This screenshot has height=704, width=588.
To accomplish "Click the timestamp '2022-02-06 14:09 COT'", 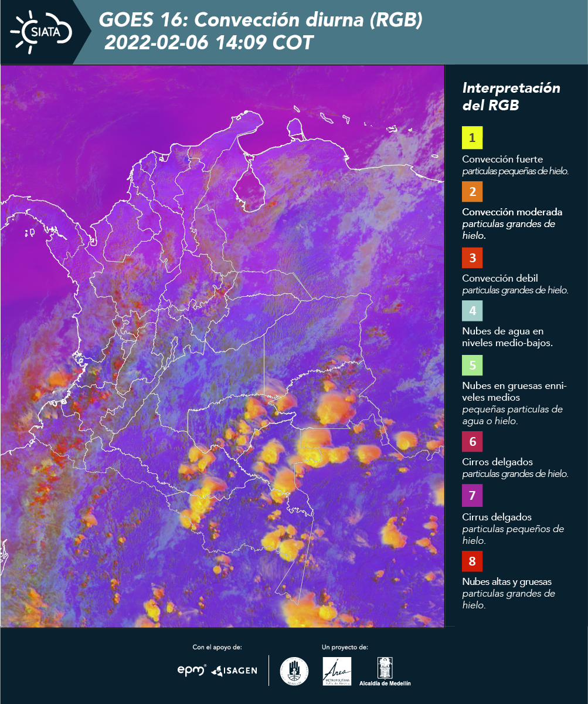I will coord(209,42).
